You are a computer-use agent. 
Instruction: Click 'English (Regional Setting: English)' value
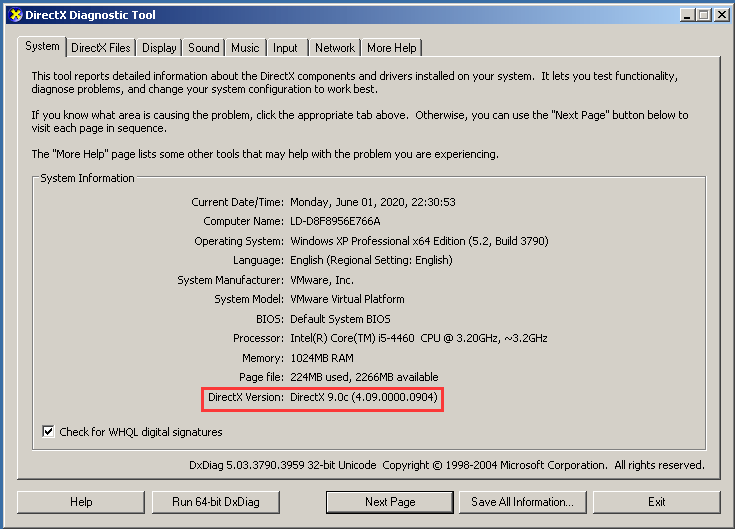tap(371, 260)
